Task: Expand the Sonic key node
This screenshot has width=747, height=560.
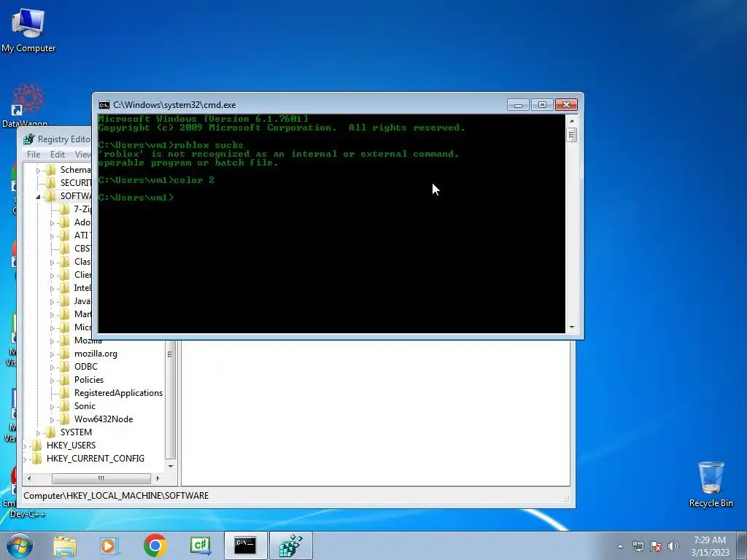Action: (52, 407)
